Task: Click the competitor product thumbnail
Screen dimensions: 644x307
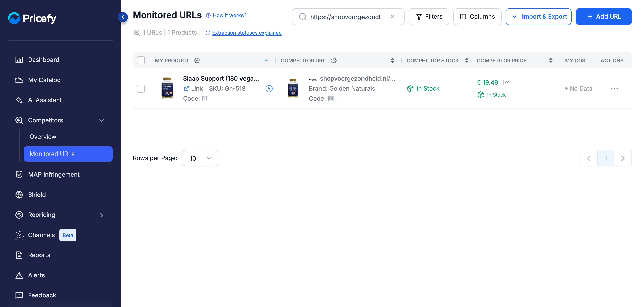Action: tap(293, 88)
